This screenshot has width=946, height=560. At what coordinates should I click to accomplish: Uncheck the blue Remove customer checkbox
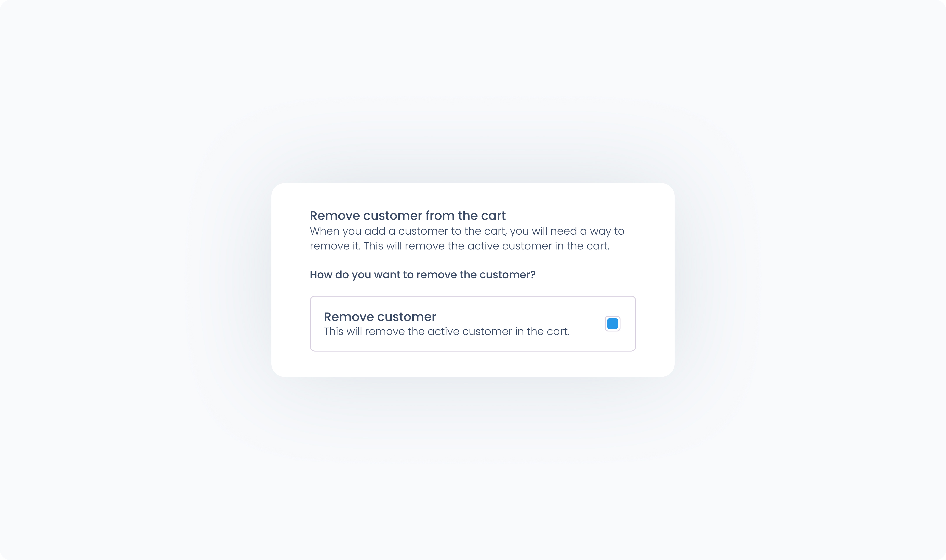pos(612,323)
